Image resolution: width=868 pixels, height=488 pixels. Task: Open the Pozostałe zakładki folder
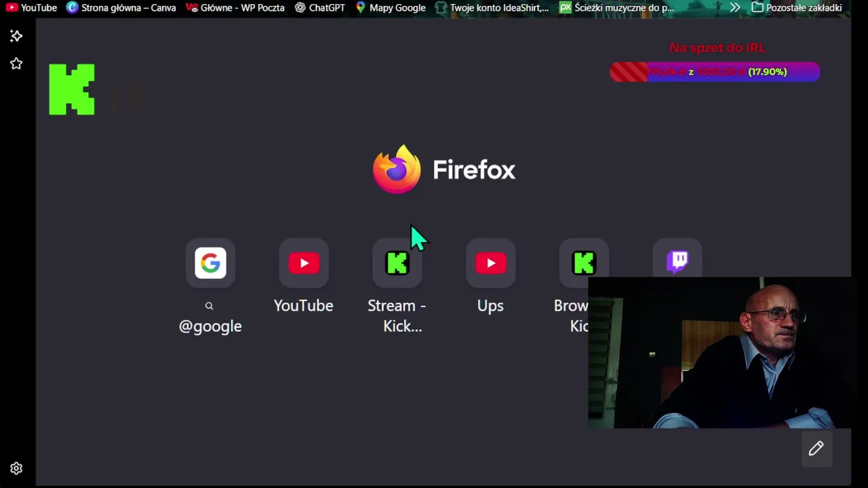click(797, 7)
